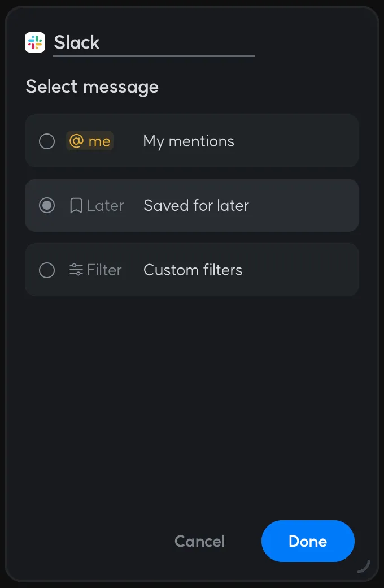Click the sliders icon beside Filter
Image resolution: width=384 pixels, height=588 pixels.
pos(76,270)
